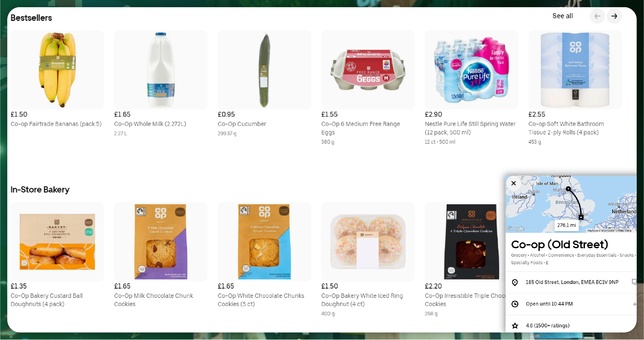The image size is (644, 340).
Task: Copy the store address with copy icon
Action: [634, 282]
